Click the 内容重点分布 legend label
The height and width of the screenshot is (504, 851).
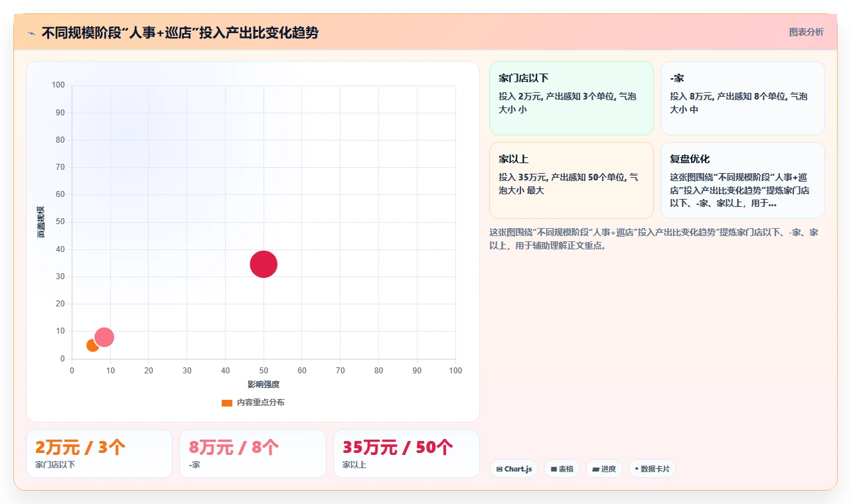pyautogui.click(x=261, y=403)
